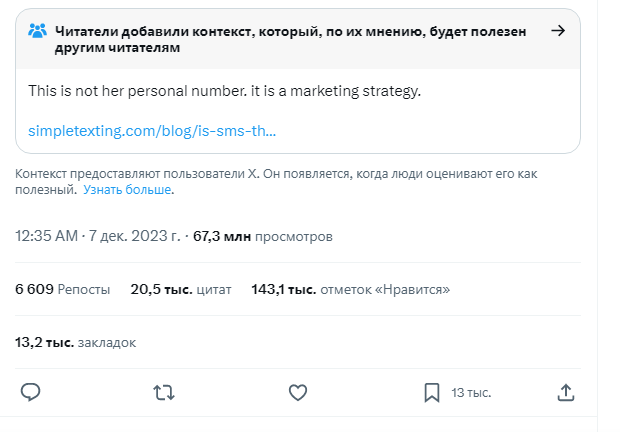
Task: Click the "13,2 тыс. закладок" bookmarks count
Action: click(x=75, y=342)
